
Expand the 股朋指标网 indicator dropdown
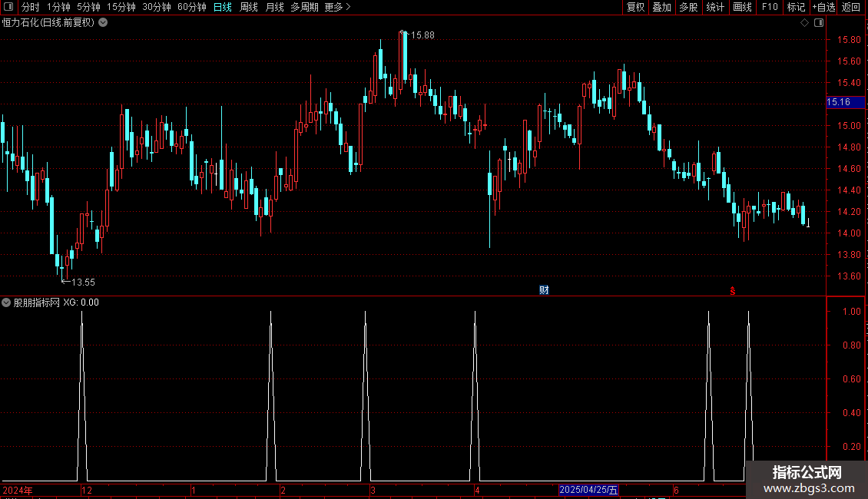click(6, 302)
